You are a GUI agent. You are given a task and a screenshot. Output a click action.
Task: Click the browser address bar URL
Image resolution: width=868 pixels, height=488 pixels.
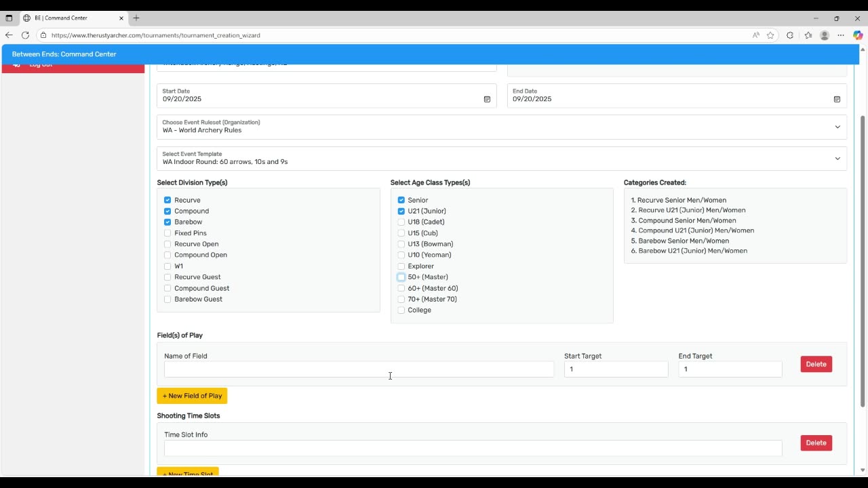click(155, 35)
